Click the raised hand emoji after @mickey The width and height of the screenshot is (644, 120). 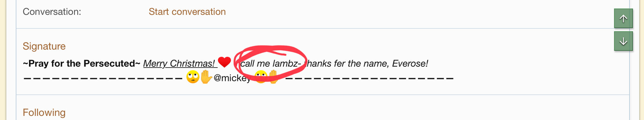click(274, 77)
